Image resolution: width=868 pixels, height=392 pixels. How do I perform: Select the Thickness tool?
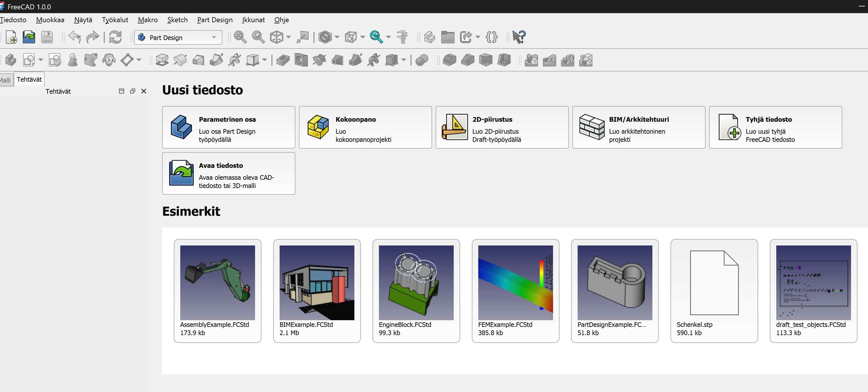click(504, 60)
